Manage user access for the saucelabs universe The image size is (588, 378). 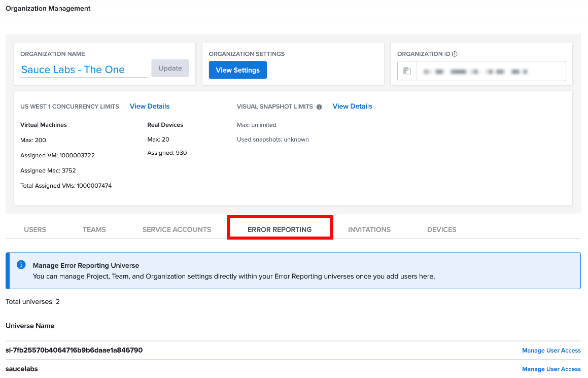[551, 369]
